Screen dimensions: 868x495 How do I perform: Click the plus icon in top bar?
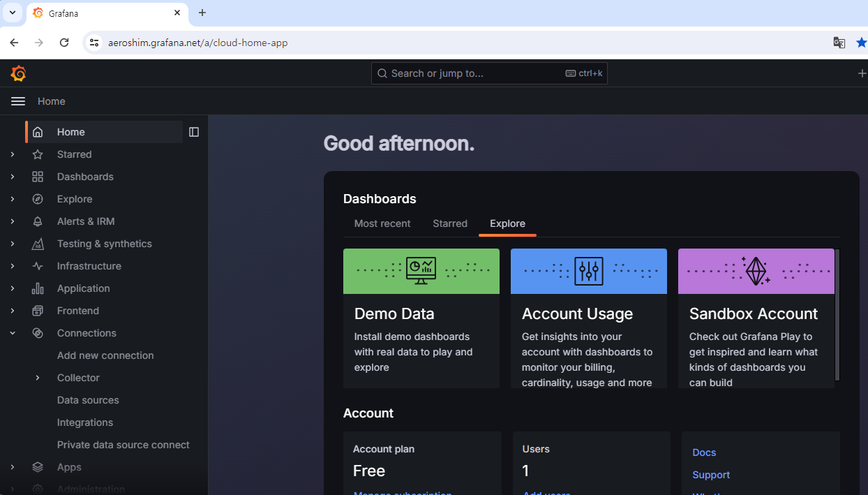pyautogui.click(x=862, y=73)
